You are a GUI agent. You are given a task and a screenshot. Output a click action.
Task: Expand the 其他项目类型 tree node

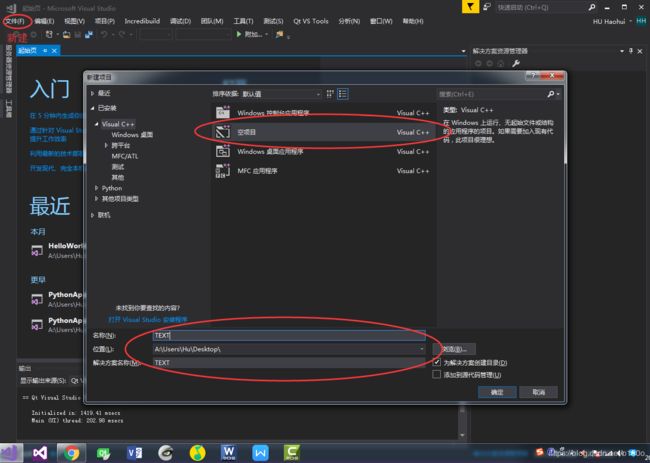click(x=97, y=199)
